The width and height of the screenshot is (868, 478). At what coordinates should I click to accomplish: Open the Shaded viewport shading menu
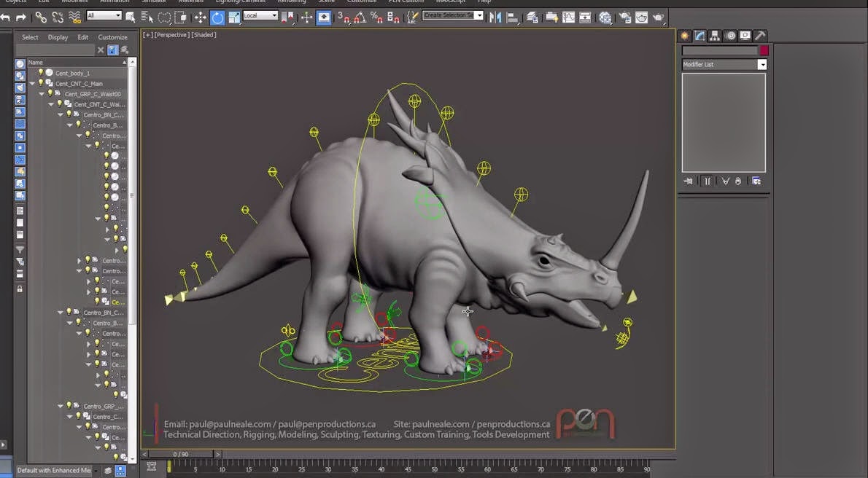click(x=204, y=35)
